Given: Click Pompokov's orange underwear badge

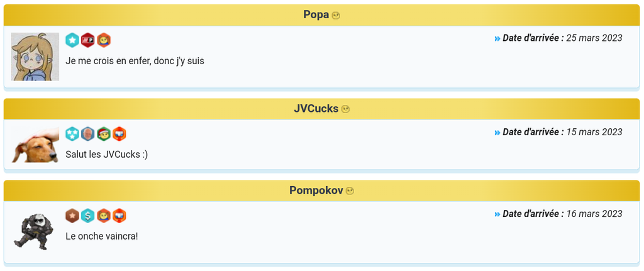Looking at the screenshot, I should [119, 216].
